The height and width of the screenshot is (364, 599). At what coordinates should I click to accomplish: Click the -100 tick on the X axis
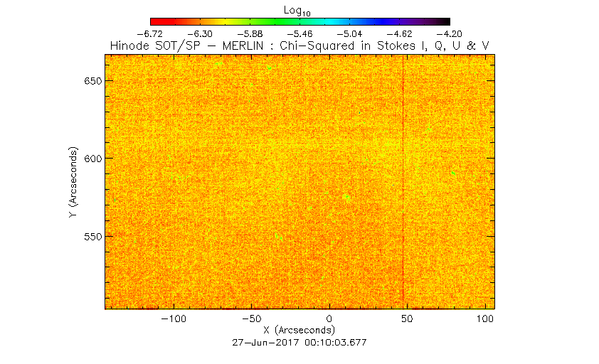point(174,319)
